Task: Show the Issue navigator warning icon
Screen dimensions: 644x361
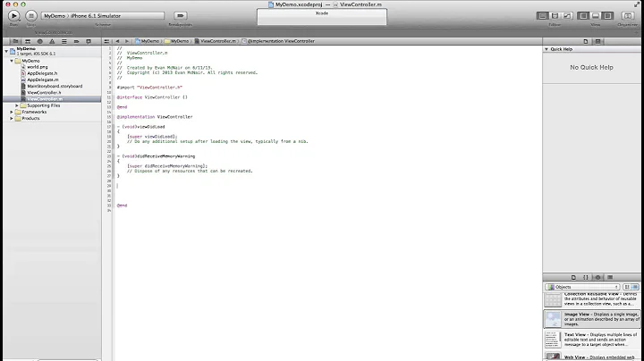Action: (x=52, y=41)
